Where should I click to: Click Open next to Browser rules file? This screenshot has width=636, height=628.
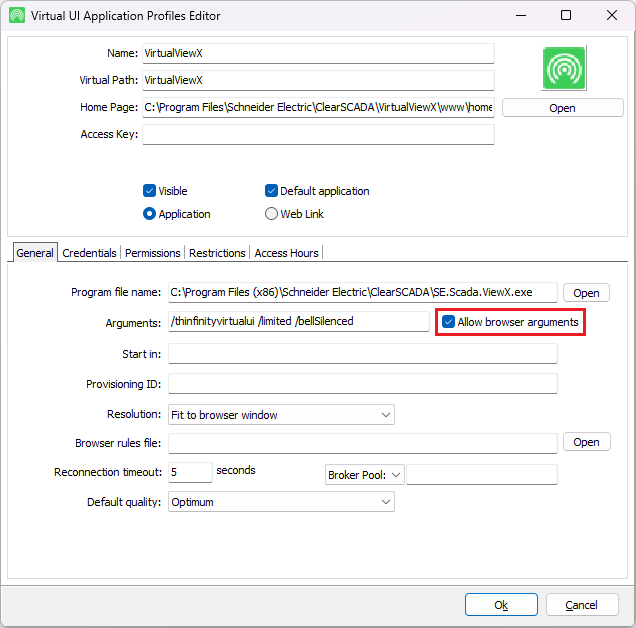[x=586, y=442]
